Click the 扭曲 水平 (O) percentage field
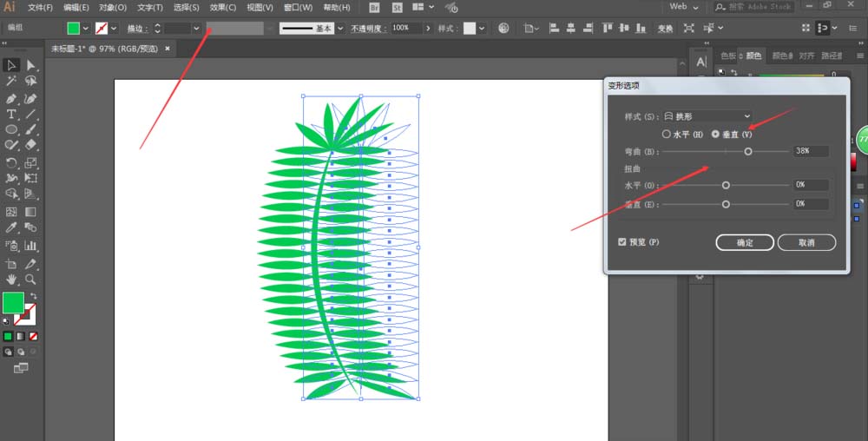 pyautogui.click(x=810, y=185)
